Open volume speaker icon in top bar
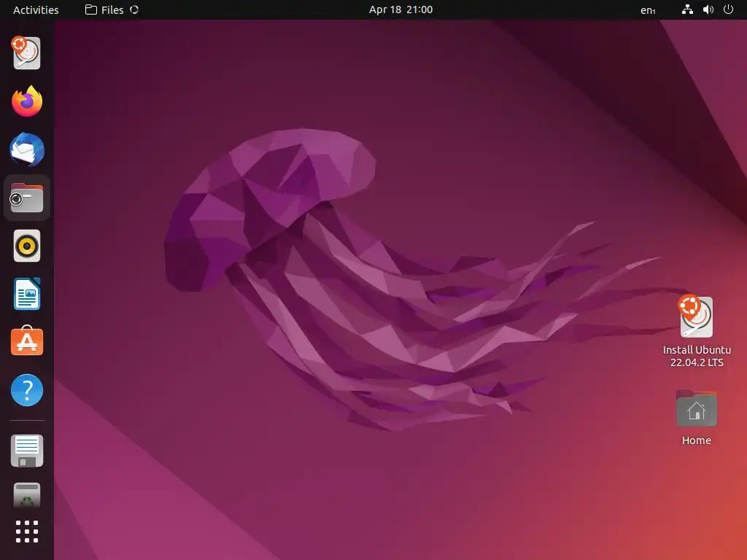Screen dimensions: 747x560 [x=708, y=9]
